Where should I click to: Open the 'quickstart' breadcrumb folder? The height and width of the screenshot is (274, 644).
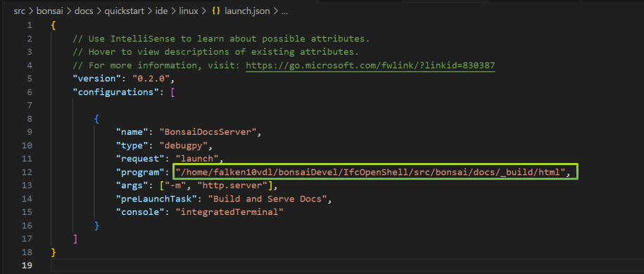coord(124,11)
